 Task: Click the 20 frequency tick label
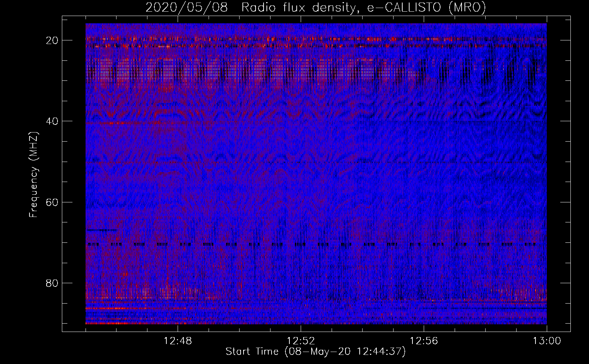tap(52, 40)
